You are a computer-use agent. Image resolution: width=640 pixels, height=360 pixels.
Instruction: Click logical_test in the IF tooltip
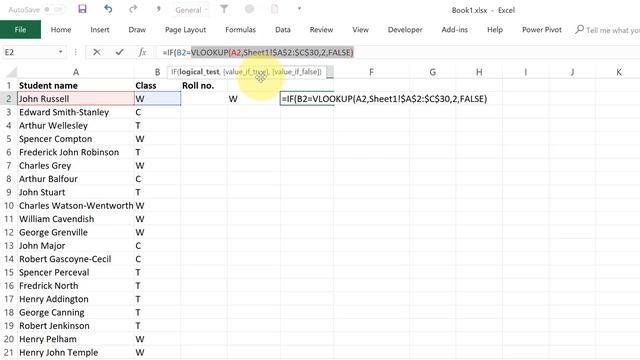point(199,72)
